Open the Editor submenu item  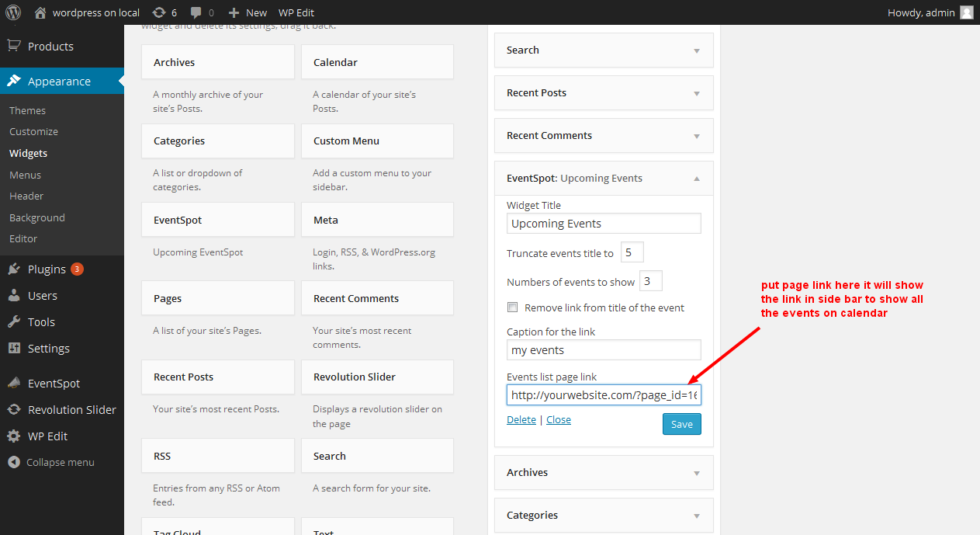[x=23, y=239]
